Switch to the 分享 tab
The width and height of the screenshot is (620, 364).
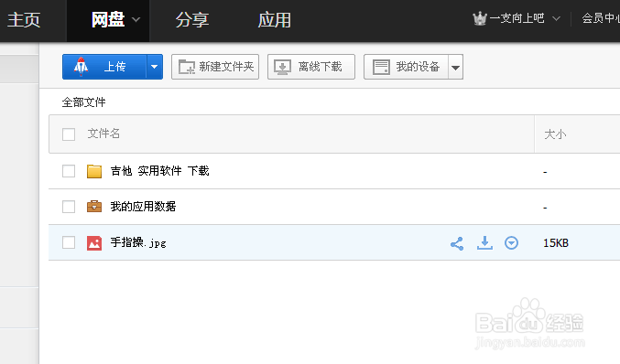point(192,20)
